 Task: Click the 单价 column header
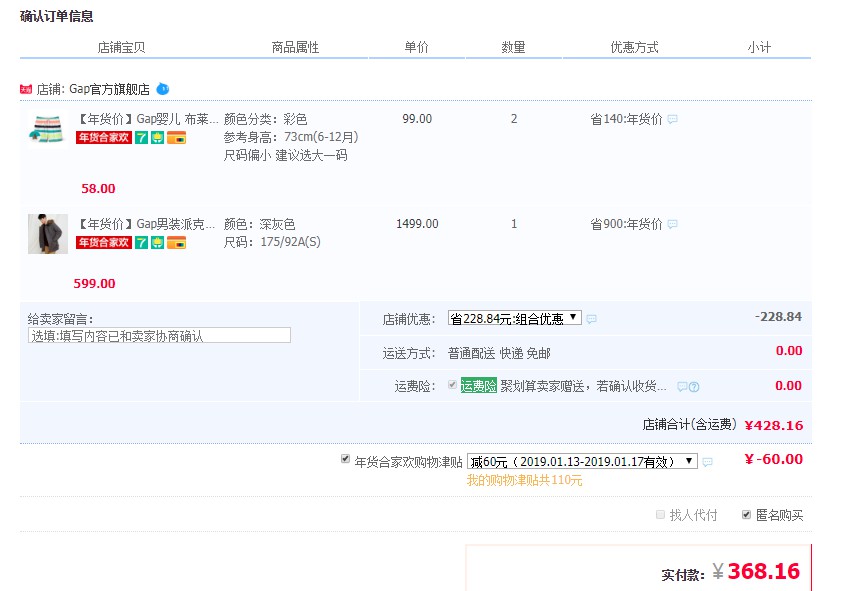click(x=417, y=47)
